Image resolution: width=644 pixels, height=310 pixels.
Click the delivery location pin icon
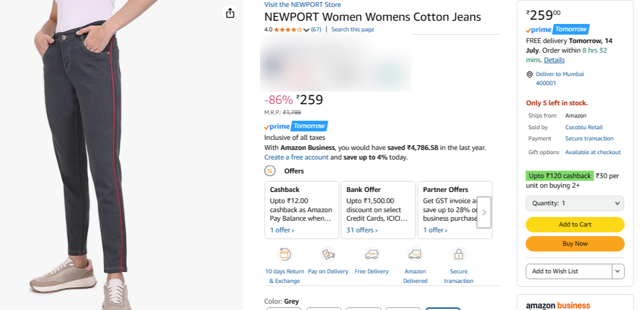tap(530, 74)
